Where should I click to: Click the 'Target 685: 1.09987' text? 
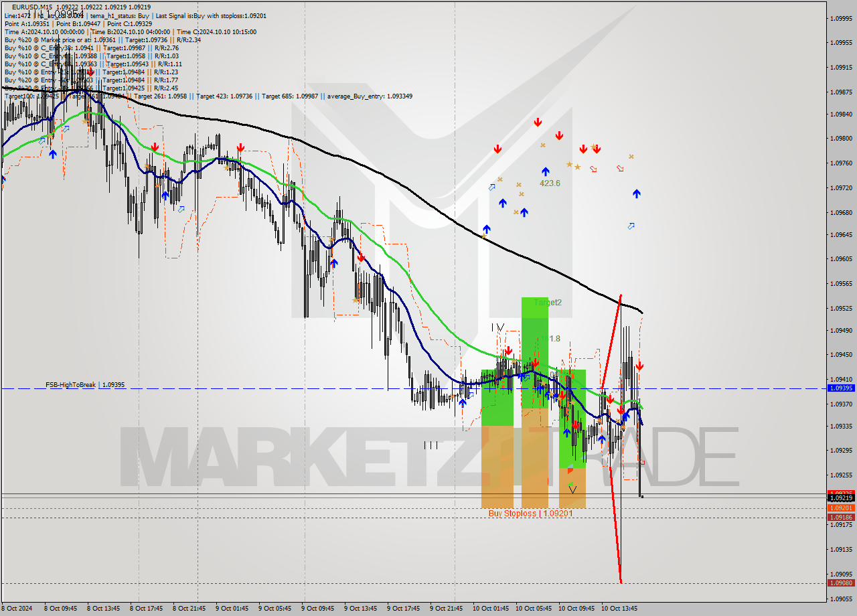(x=291, y=96)
